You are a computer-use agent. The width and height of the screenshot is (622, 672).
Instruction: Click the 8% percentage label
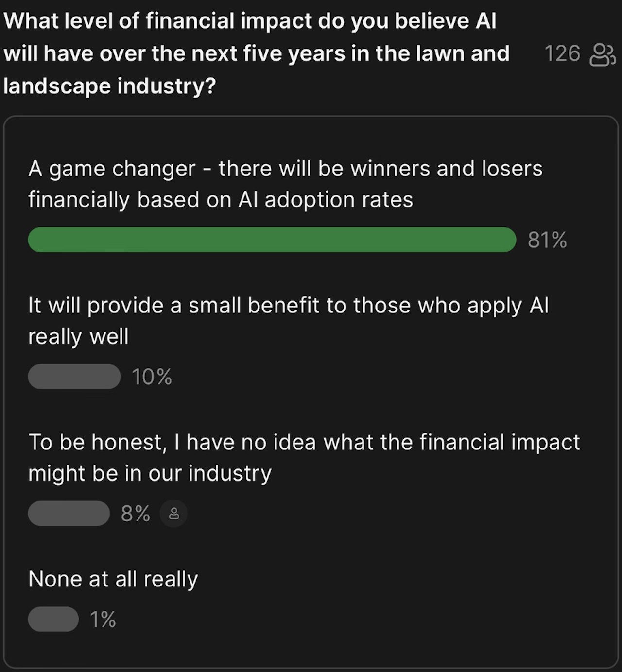point(135,514)
